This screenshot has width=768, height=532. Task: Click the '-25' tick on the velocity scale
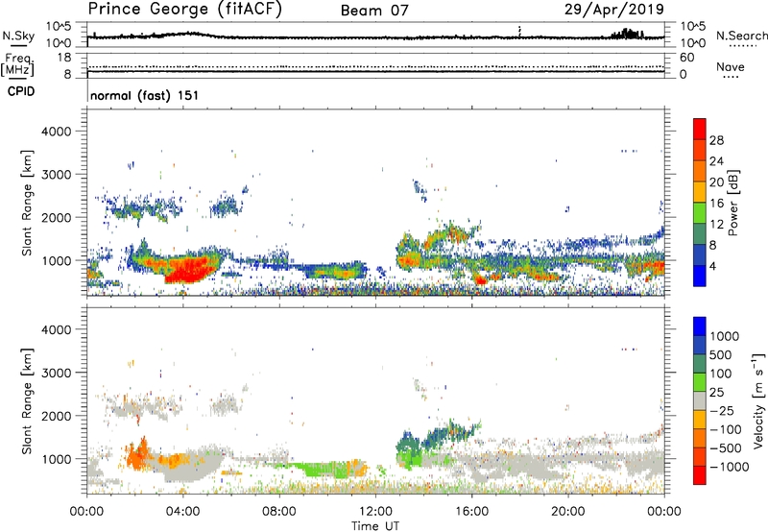[723, 410]
